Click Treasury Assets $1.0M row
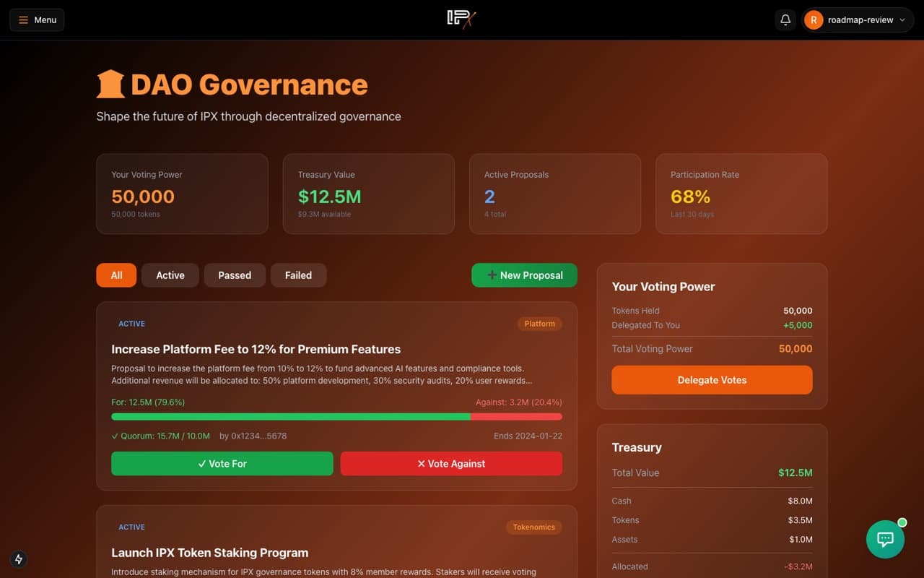Viewport: 924px width, 578px height. tap(712, 540)
